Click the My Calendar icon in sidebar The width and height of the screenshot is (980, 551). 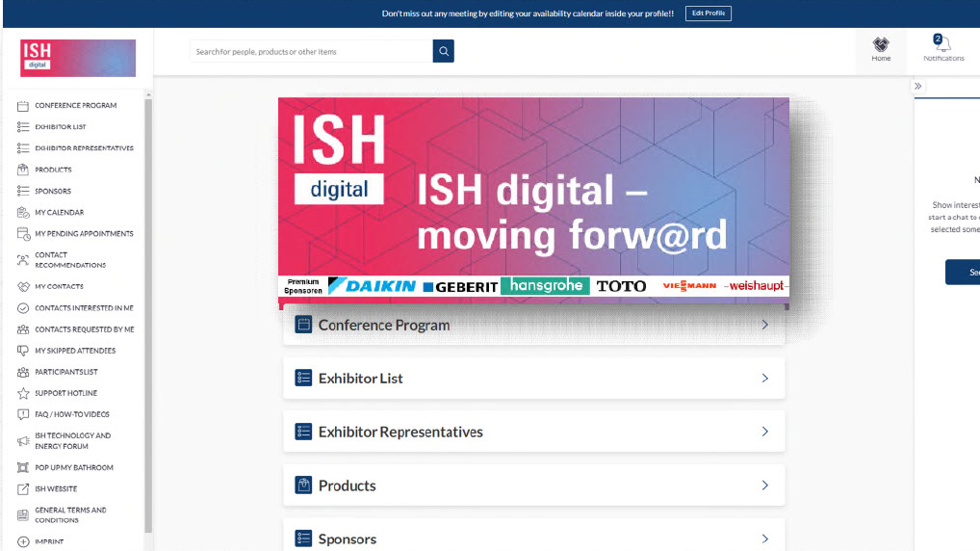pyautogui.click(x=23, y=213)
